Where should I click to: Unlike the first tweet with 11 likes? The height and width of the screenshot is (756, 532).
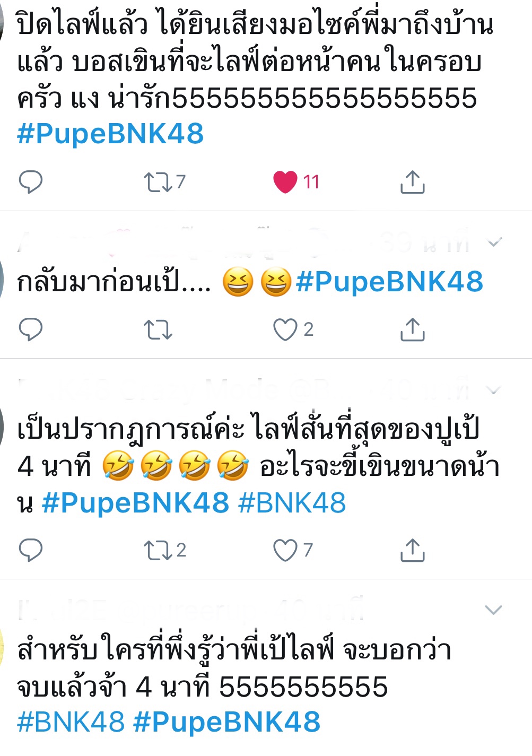(285, 182)
